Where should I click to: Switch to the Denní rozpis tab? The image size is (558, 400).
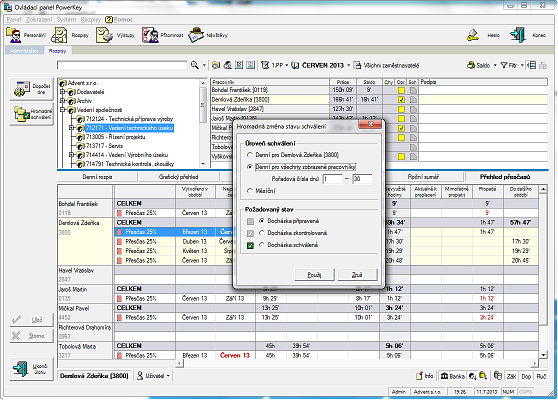(98, 177)
